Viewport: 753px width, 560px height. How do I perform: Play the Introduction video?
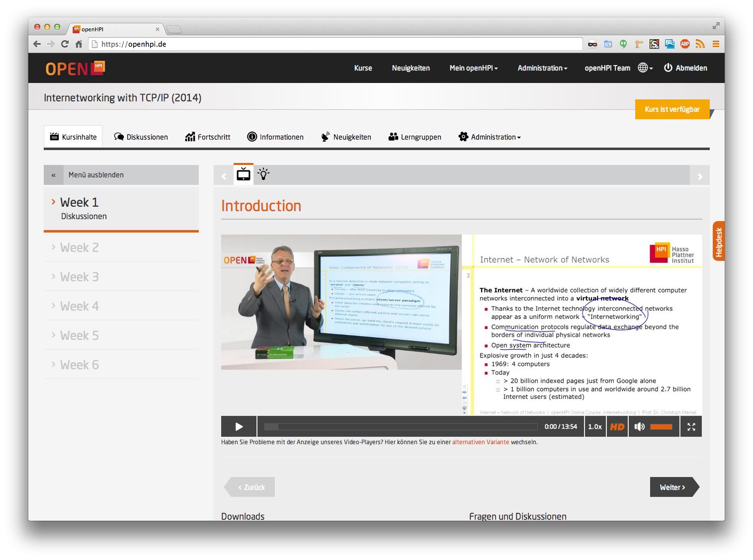[x=239, y=427]
